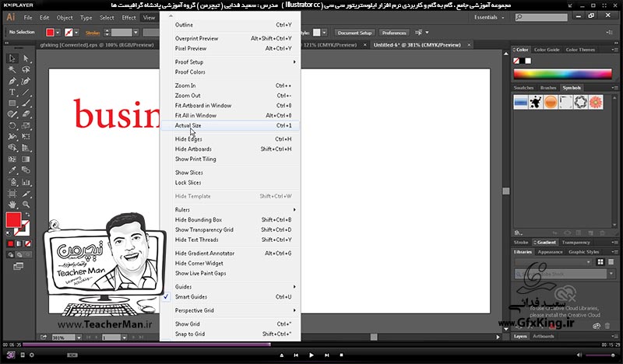
Task: Select the Selection tool (black arrow)
Action: [x=12, y=59]
